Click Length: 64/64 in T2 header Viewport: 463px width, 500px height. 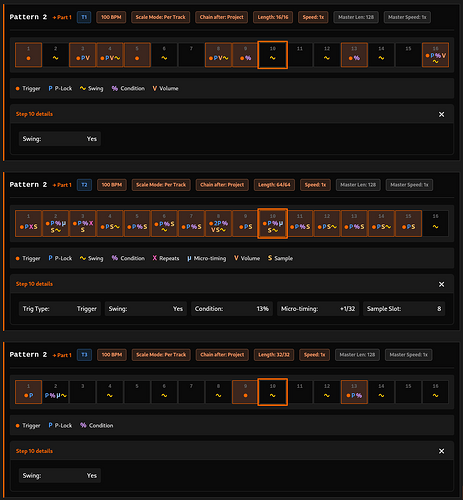(x=274, y=185)
